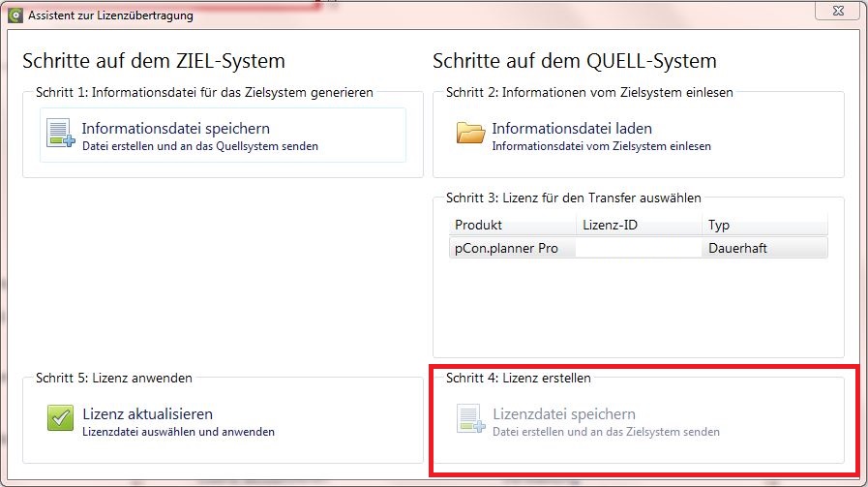Sort by the Typ column header
The width and height of the screenshot is (868, 487).
pyautogui.click(x=765, y=225)
